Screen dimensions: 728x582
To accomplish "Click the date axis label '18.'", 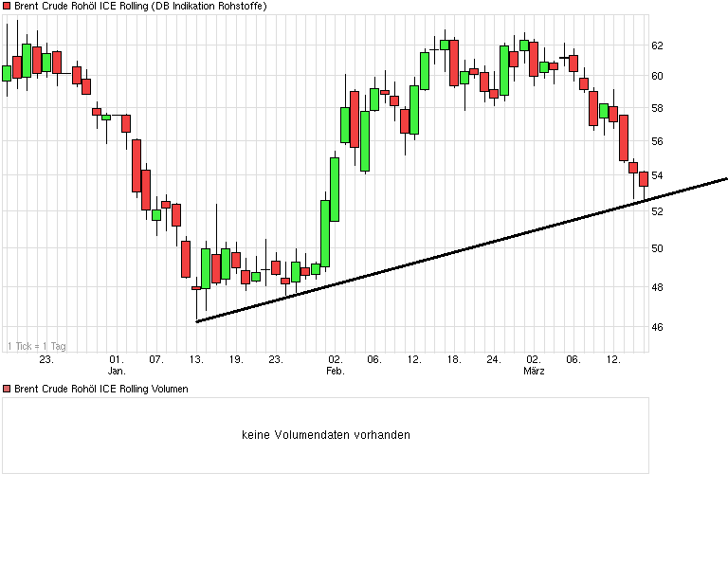I will [454, 359].
